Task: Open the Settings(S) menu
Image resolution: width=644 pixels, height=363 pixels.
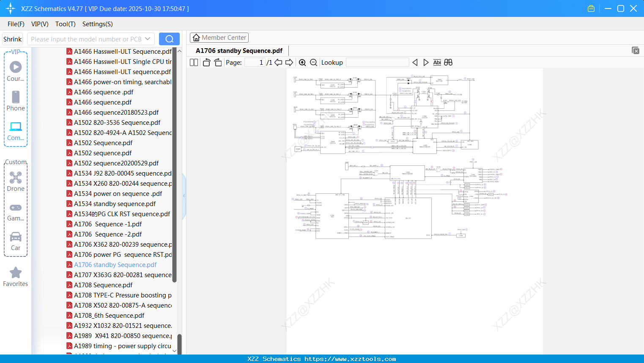Action: tap(98, 24)
